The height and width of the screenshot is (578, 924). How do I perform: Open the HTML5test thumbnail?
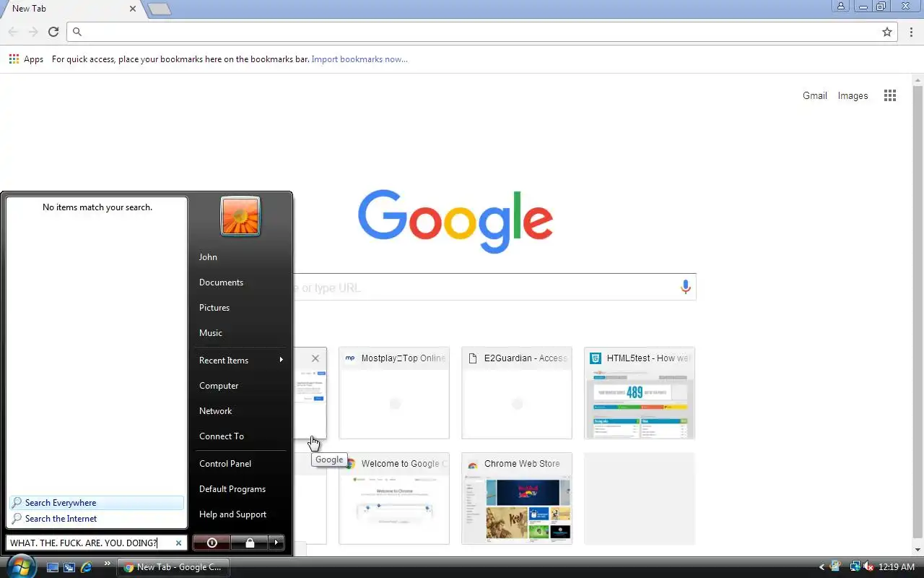pos(640,393)
